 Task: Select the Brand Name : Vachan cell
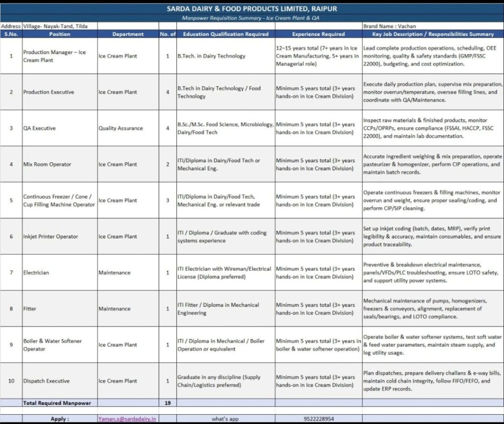[433, 26]
